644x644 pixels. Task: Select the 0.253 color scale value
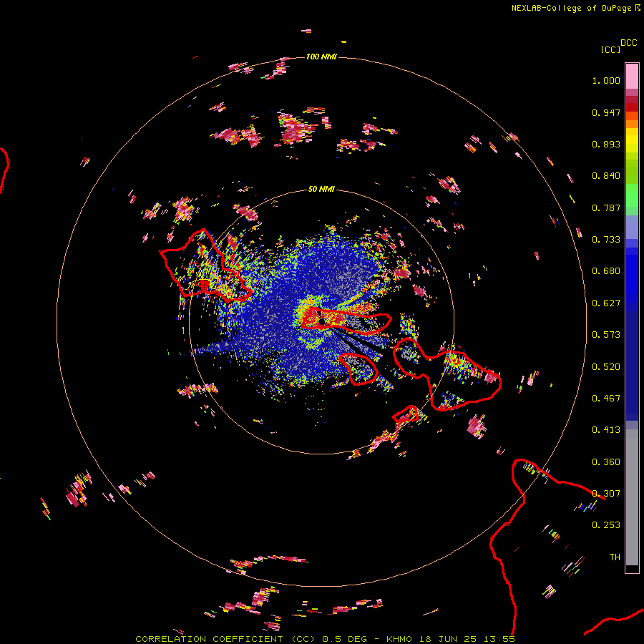click(606, 525)
